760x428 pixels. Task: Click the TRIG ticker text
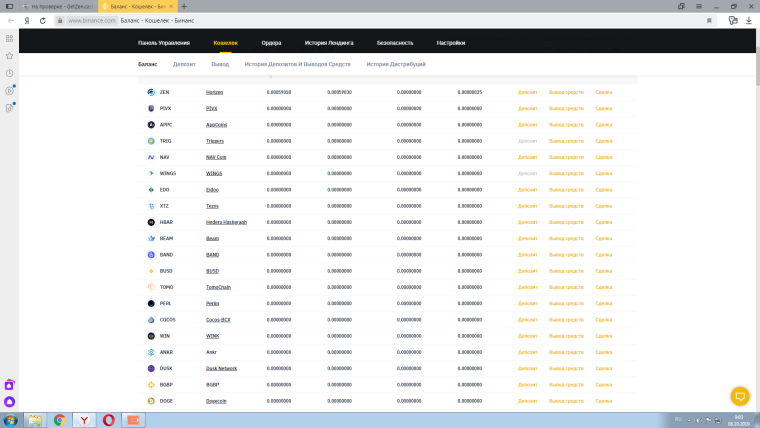(x=165, y=141)
